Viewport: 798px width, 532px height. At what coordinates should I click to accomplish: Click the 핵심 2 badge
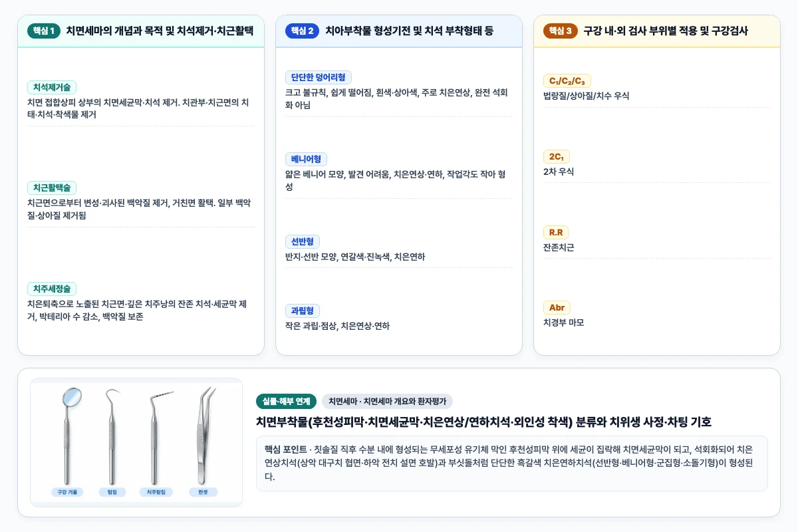(303, 31)
